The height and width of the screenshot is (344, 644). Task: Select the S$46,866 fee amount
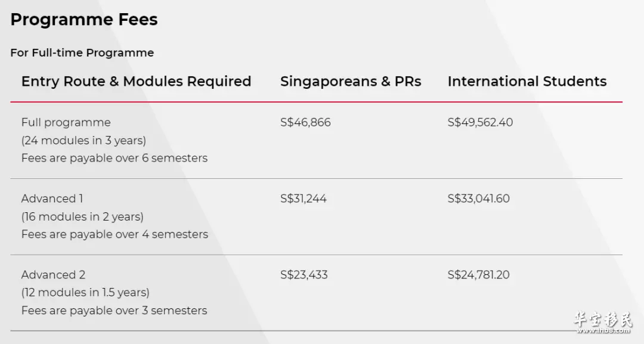[305, 122]
